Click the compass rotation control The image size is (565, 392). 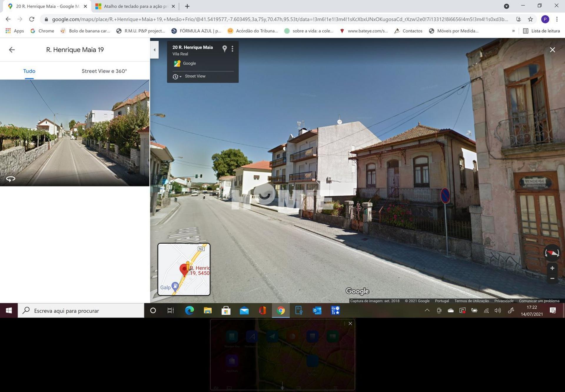[552, 253]
